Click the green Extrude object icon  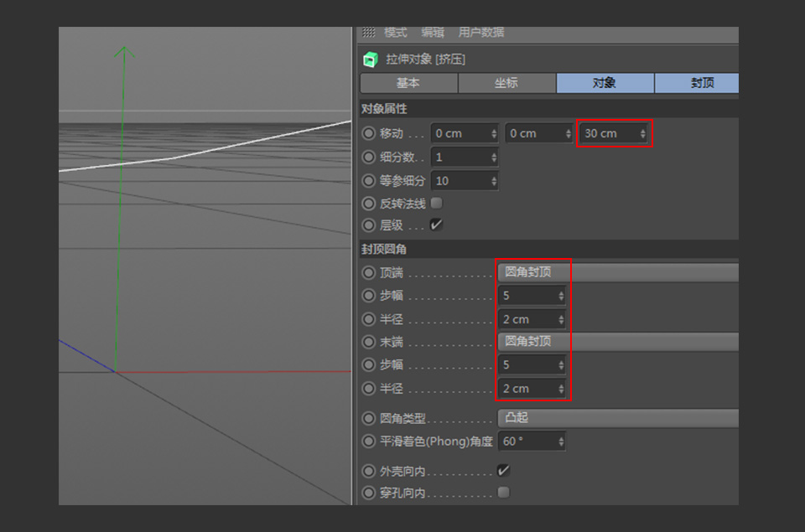[x=370, y=59]
